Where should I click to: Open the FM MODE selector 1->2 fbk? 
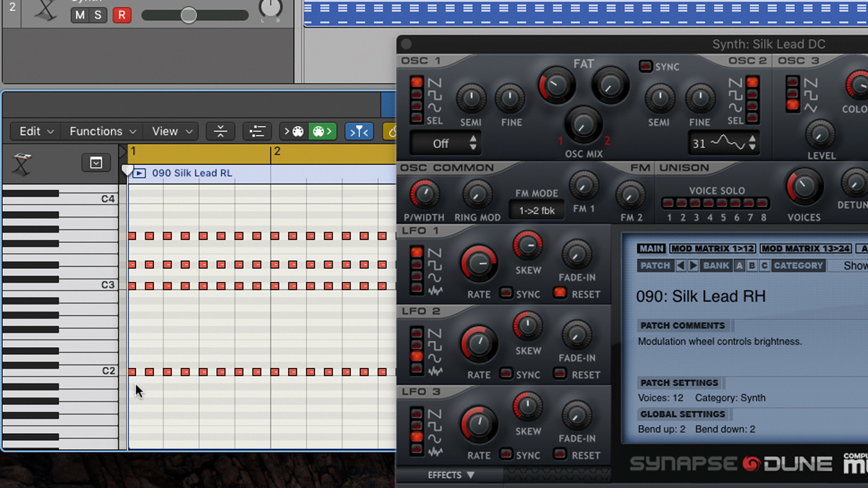(x=536, y=210)
